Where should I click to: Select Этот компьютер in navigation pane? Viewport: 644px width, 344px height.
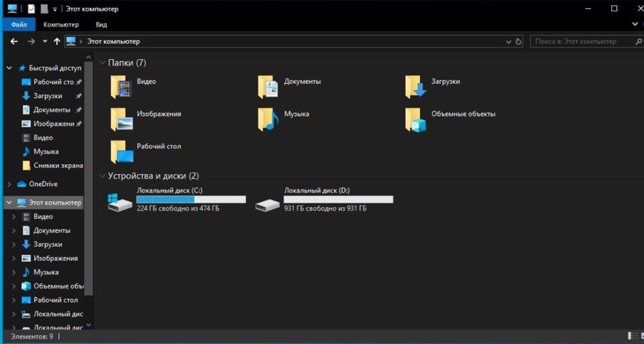(x=49, y=203)
